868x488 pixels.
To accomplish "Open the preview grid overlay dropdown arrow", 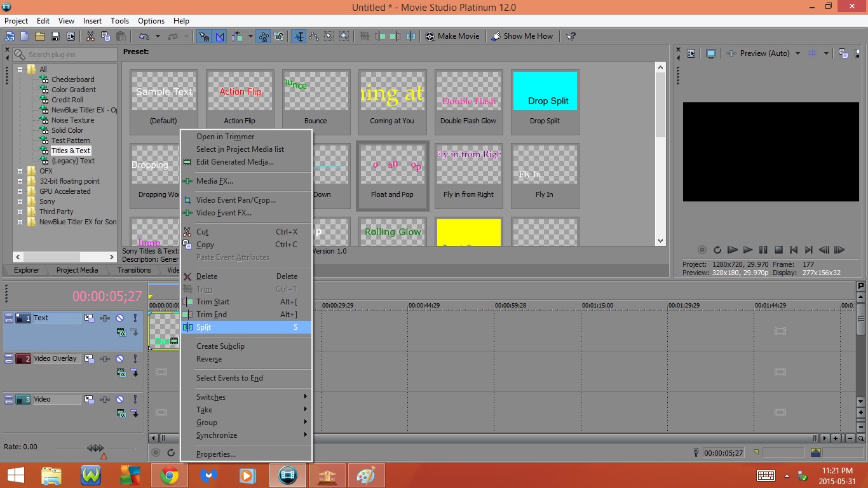I will click(x=826, y=53).
